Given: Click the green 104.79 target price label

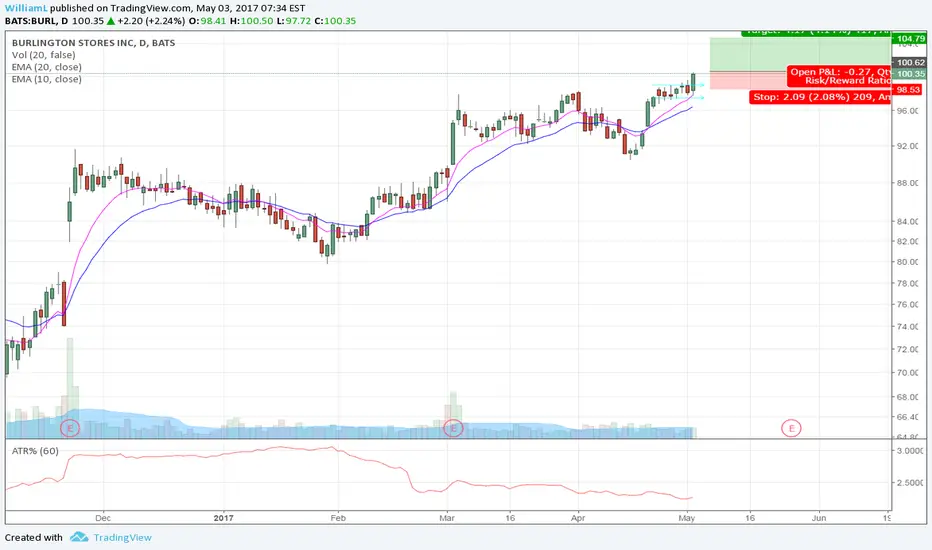Looking at the screenshot, I should tap(911, 39).
